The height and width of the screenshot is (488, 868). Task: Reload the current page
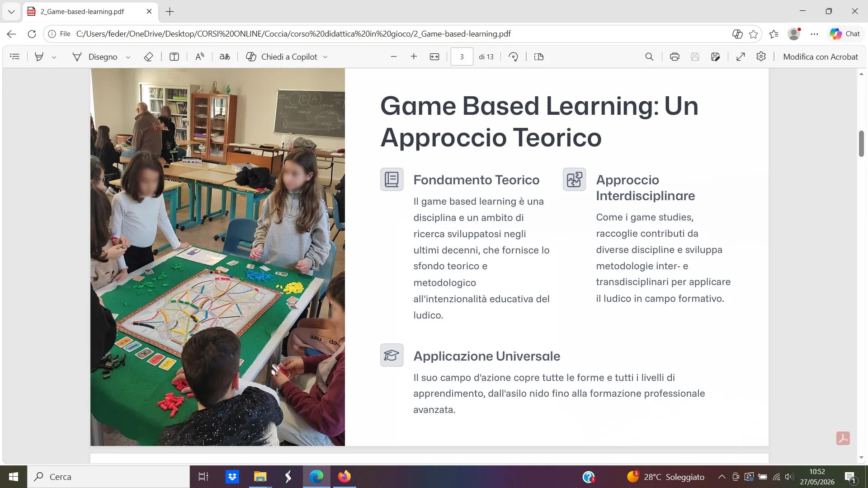coord(32,34)
